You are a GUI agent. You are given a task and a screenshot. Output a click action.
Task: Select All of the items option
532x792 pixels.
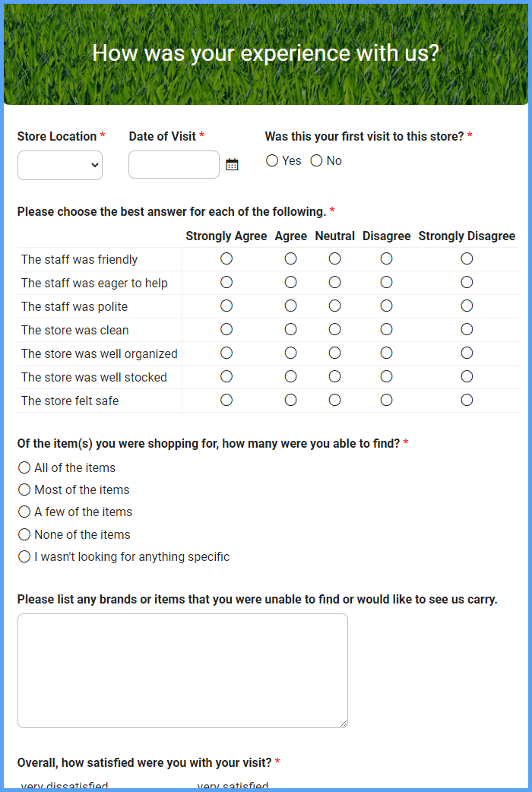click(24, 468)
